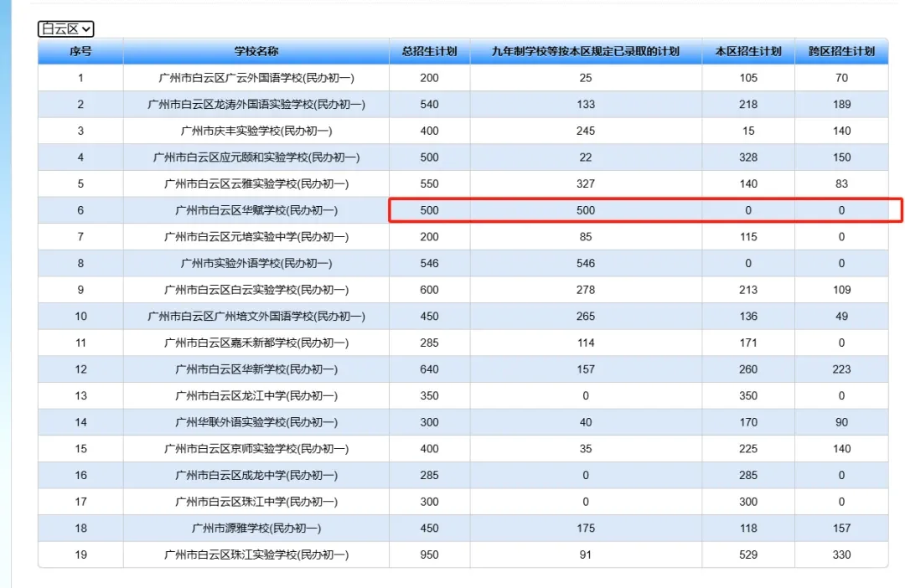Viewport: 905px width, 588px height.
Task: Select 广州市白云区龙江中学(民办初一) name
Action: (256, 396)
